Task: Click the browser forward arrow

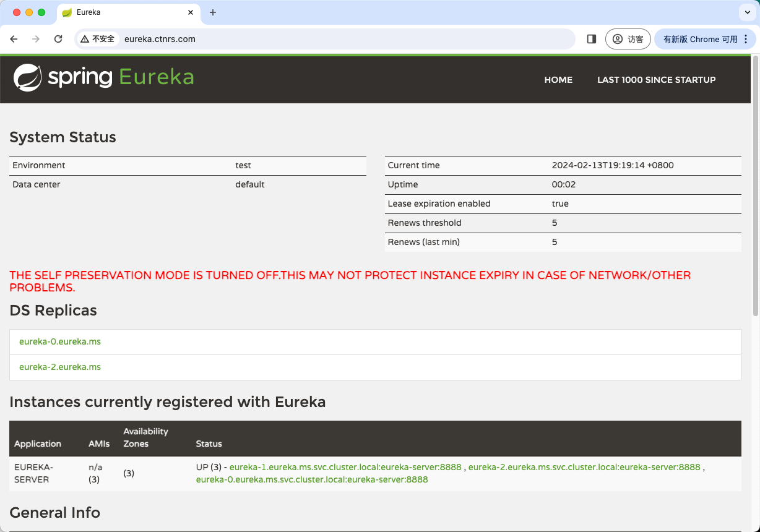Action: coord(36,39)
